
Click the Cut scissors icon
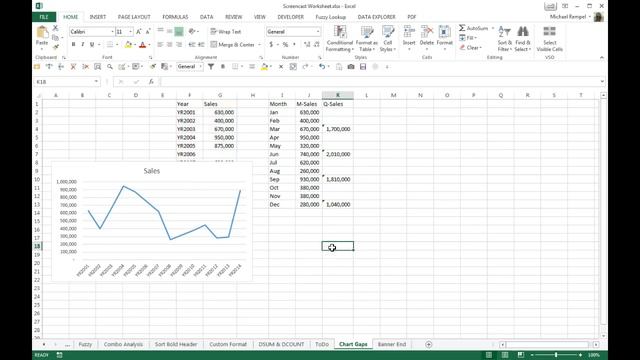click(56, 28)
